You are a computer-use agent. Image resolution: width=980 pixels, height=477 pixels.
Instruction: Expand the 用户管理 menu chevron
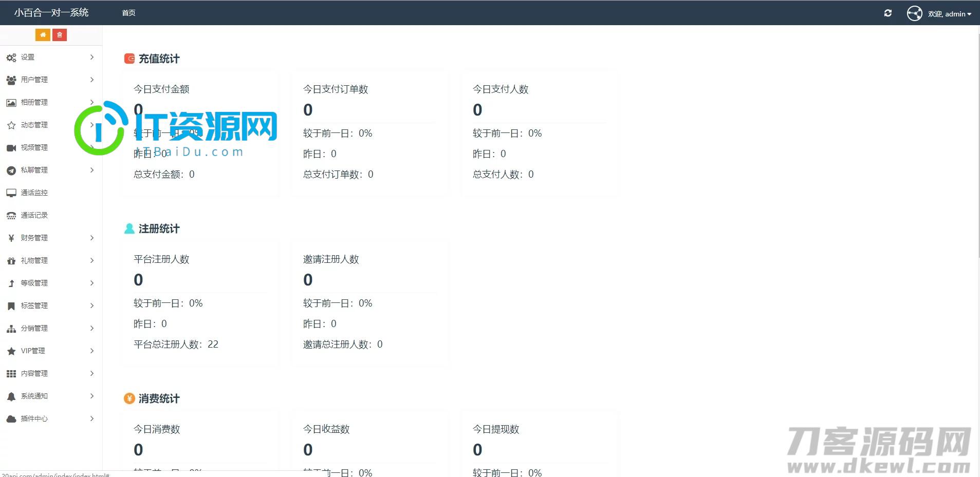[x=92, y=80]
